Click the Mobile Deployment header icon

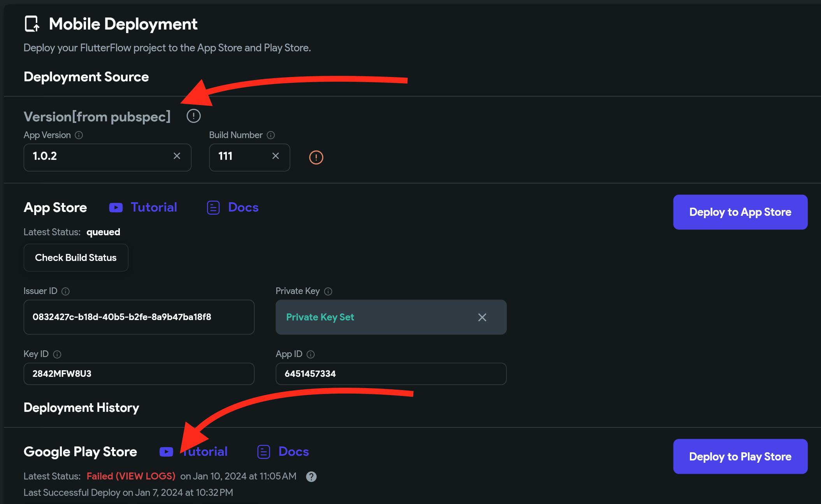[x=32, y=24]
